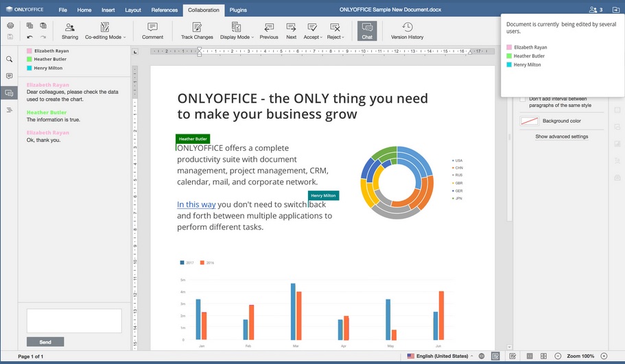Open the English (United States) language dropdown
The width and height of the screenshot is (625, 364).
[x=440, y=356]
